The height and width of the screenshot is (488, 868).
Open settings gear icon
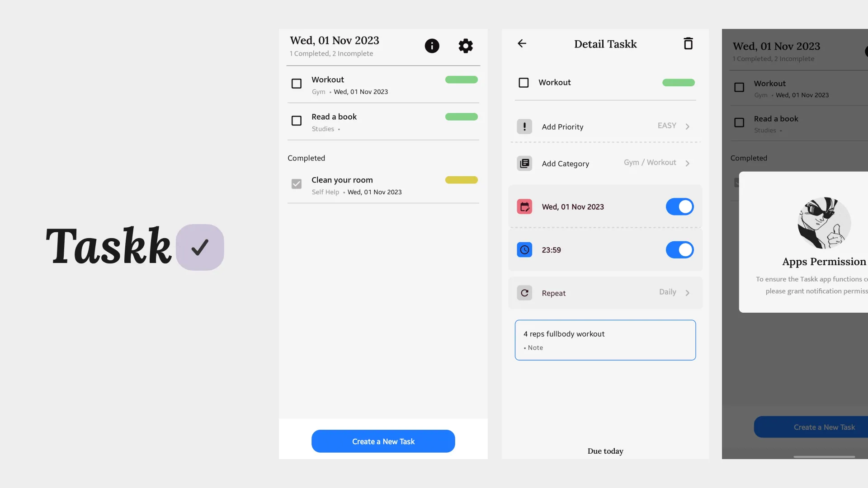point(466,46)
